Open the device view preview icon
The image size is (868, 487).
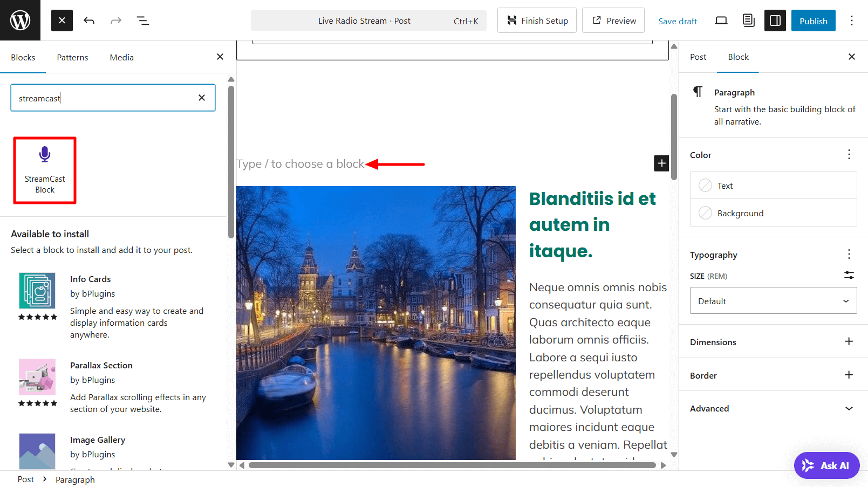[x=721, y=20]
